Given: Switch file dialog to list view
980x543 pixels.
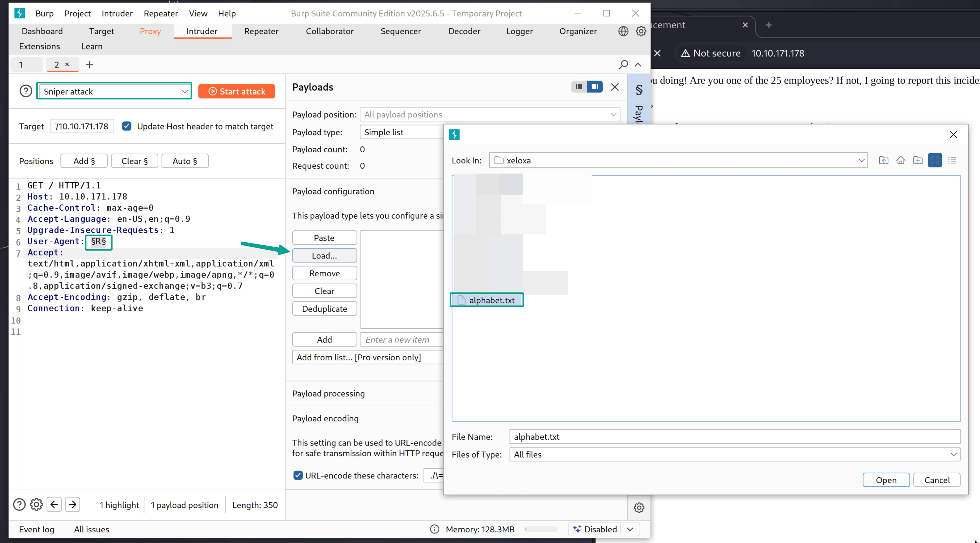Looking at the screenshot, I should [952, 160].
